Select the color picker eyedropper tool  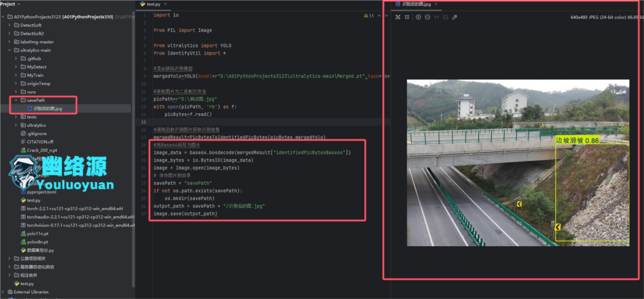[455, 17]
